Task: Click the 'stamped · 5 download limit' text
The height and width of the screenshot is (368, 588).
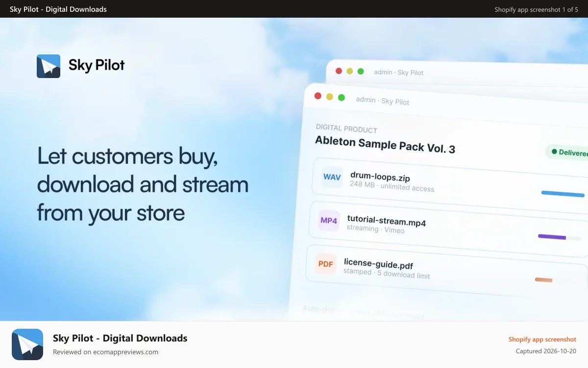Action: click(387, 273)
